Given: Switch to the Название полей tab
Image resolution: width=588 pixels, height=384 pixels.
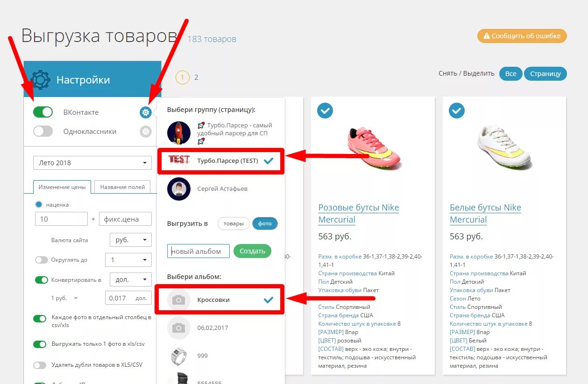Looking at the screenshot, I should click(122, 187).
